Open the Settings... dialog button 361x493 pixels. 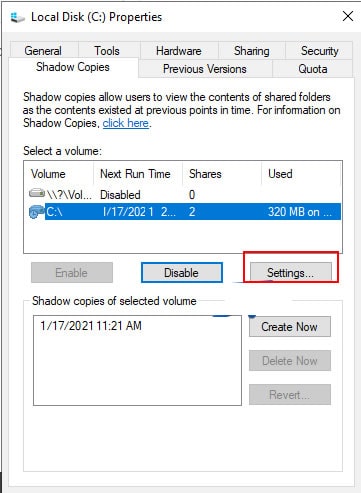pyautogui.click(x=290, y=273)
